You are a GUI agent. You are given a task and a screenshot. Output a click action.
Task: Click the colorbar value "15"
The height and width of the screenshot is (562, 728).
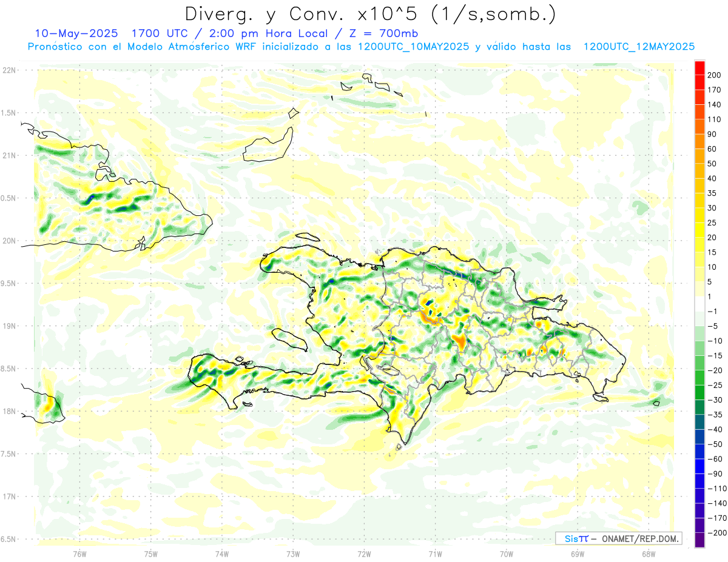(x=712, y=253)
